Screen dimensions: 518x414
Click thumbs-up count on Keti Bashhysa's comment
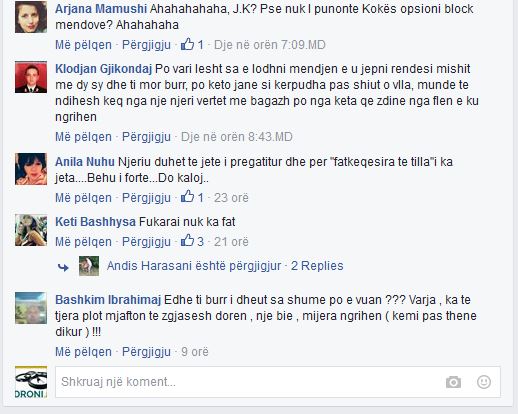click(x=192, y=241)
